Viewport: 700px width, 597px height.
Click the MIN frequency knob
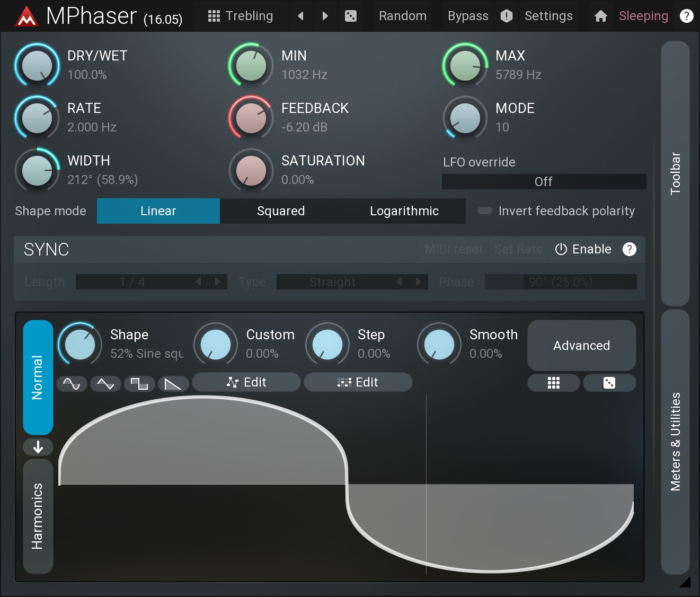pos(251,65)
